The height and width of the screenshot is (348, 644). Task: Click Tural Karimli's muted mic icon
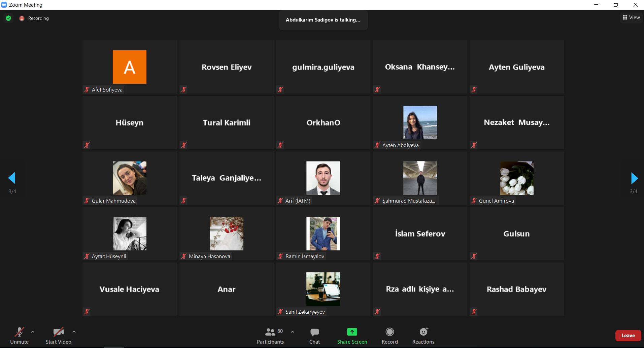click(x=184, y=145)
